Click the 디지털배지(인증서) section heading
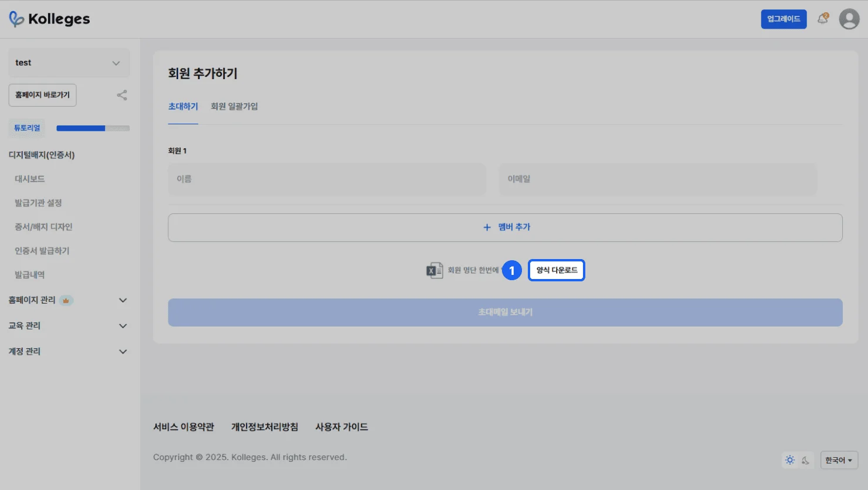This screenshot has width=868, height=490. point(42,155)
